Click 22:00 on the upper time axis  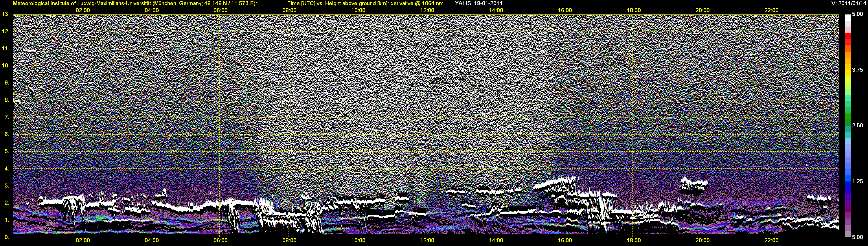click(771, 10)
